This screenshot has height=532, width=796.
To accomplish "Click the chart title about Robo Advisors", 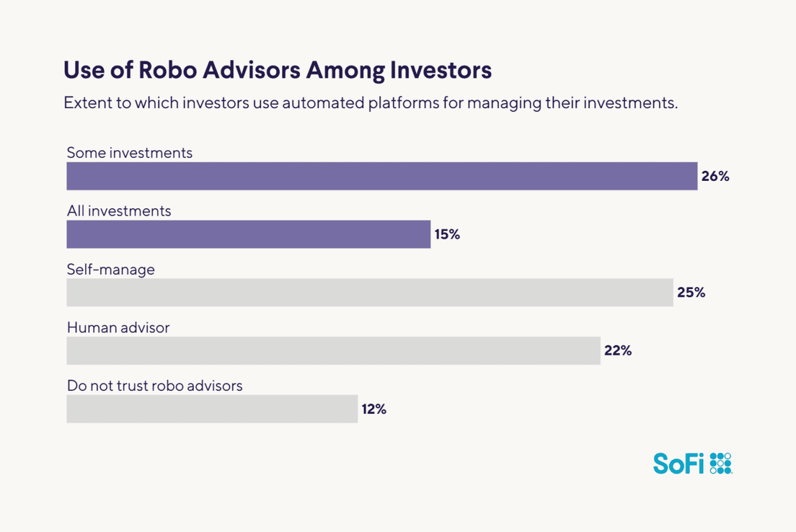I will pos(277,71).
